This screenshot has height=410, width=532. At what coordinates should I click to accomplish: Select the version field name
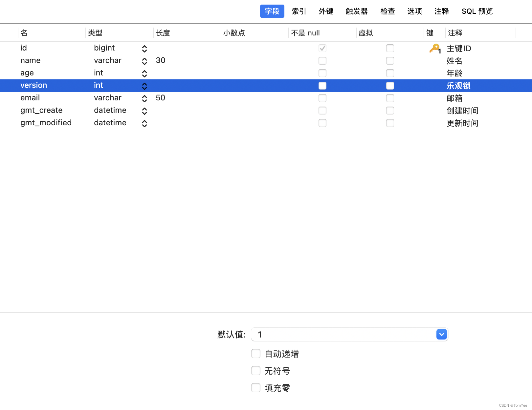[x=33, y=85]
